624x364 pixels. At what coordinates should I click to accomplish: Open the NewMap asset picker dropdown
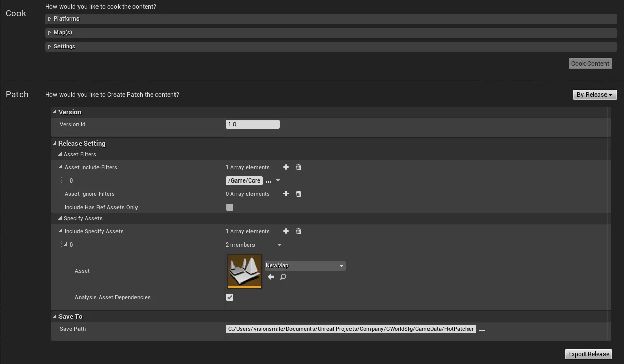coord(305,266)
